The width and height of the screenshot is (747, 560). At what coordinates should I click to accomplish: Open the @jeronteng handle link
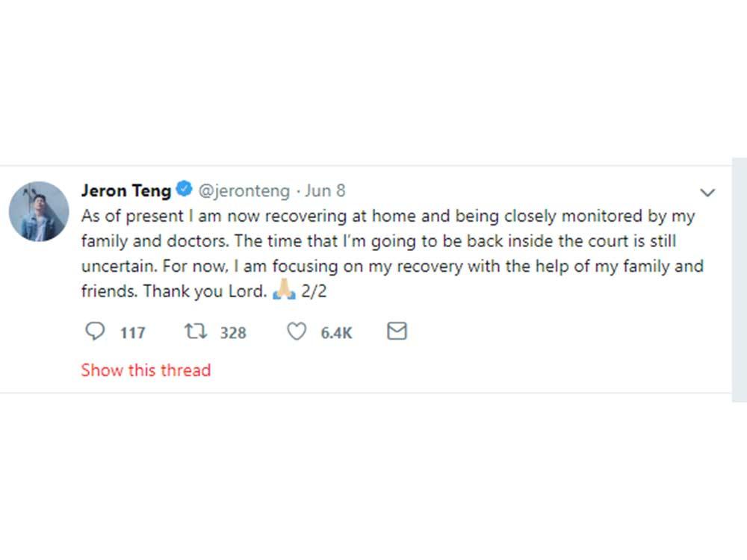[x=244, y=190]
